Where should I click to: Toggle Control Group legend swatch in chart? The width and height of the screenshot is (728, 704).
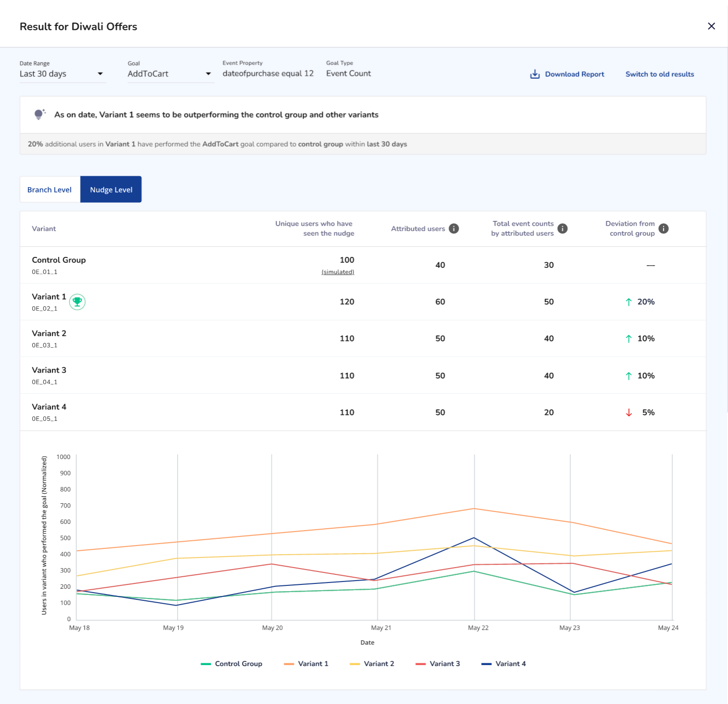pyautogui.click(x=206, y=664)
